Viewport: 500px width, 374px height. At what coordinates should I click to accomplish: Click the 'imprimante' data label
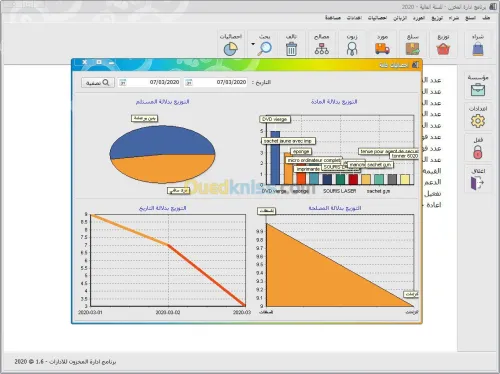tap(308, 169)
